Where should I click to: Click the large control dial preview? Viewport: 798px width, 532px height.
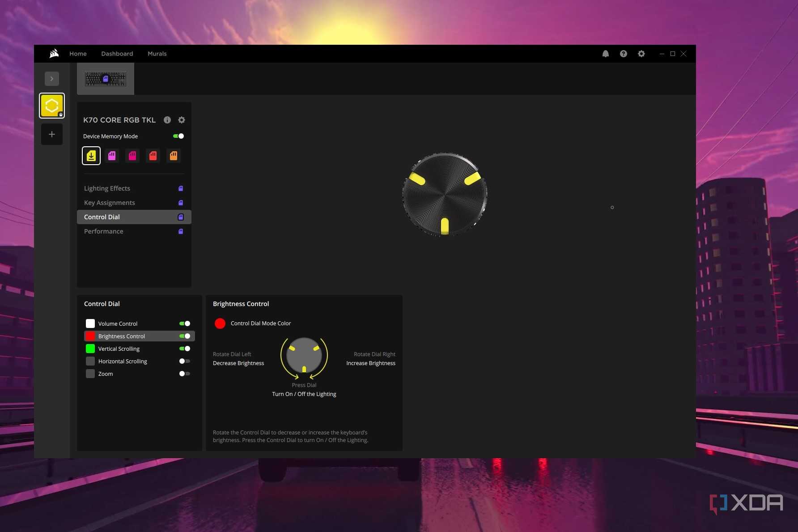point(445,195)
